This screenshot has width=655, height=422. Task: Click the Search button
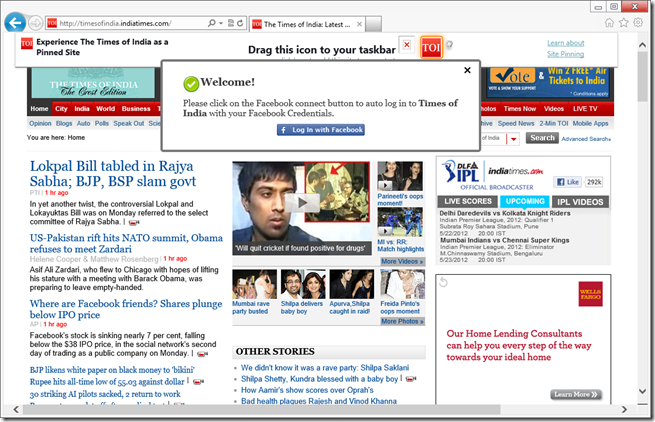tap(542, 138)
